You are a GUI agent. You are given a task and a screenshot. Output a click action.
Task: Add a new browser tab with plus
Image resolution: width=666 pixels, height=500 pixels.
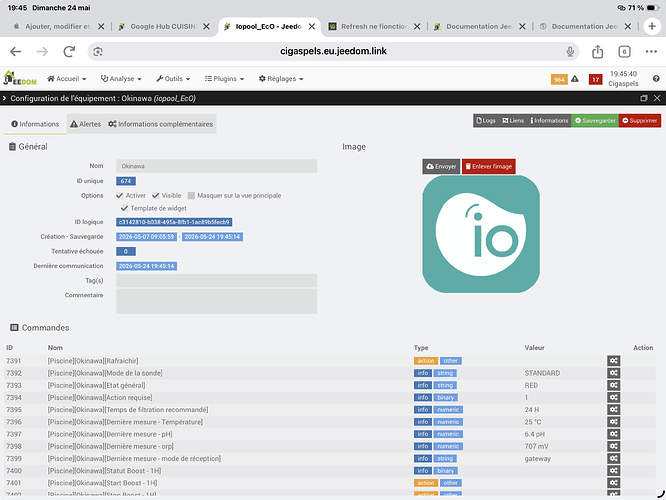point(652,26)
